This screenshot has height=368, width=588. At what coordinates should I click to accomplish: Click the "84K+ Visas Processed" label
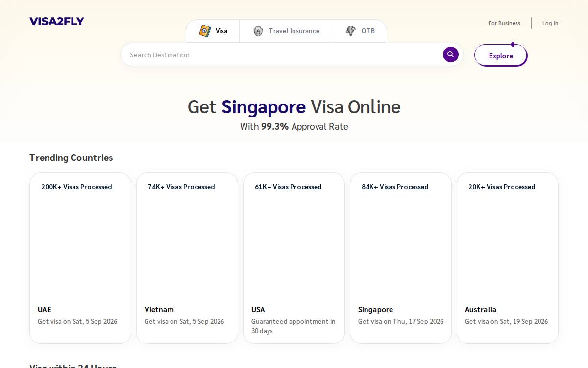click(x=395, y=187)
